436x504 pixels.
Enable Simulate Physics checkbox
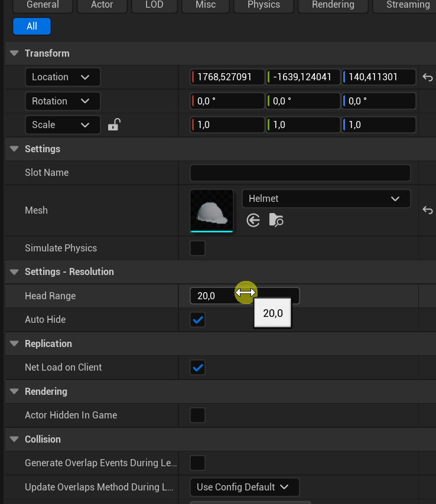pos(198,248)
